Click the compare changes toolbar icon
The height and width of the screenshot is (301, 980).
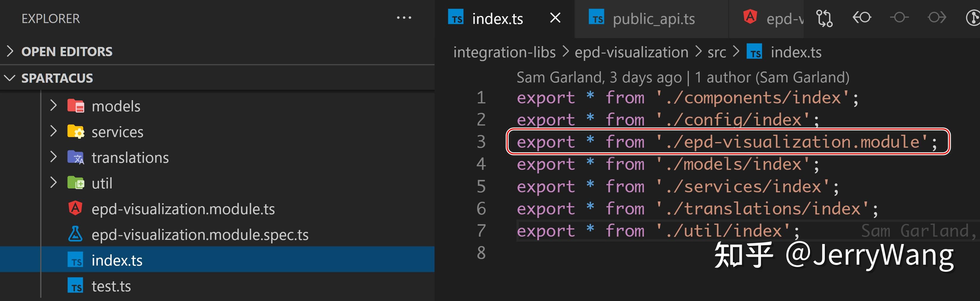tap(824, 18)
